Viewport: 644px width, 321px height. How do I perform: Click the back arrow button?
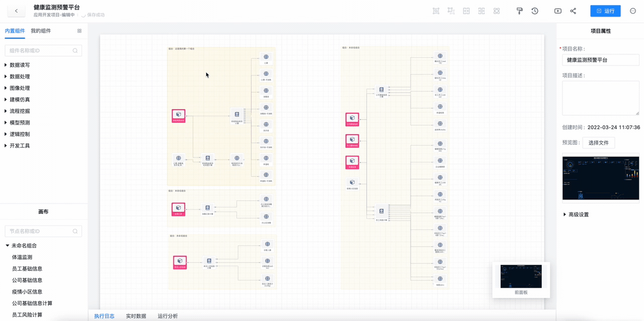16,11
